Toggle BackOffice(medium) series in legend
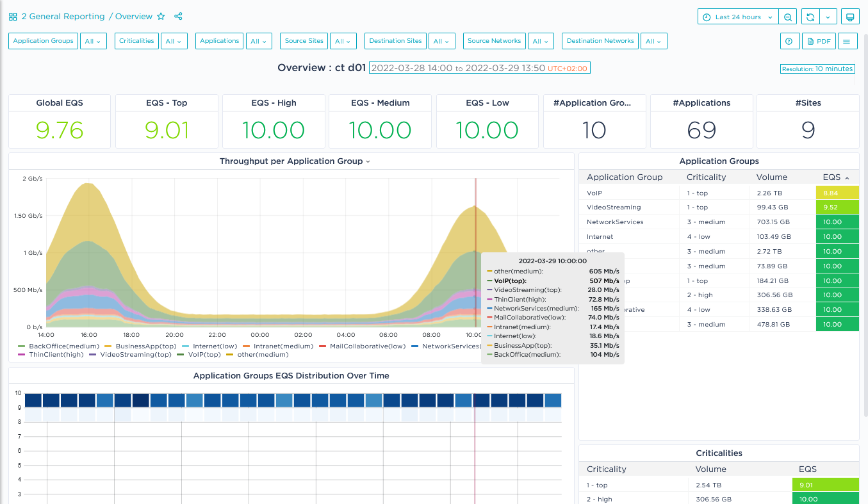This screenshot has width=868, height=504. click(x=63, y=346)
